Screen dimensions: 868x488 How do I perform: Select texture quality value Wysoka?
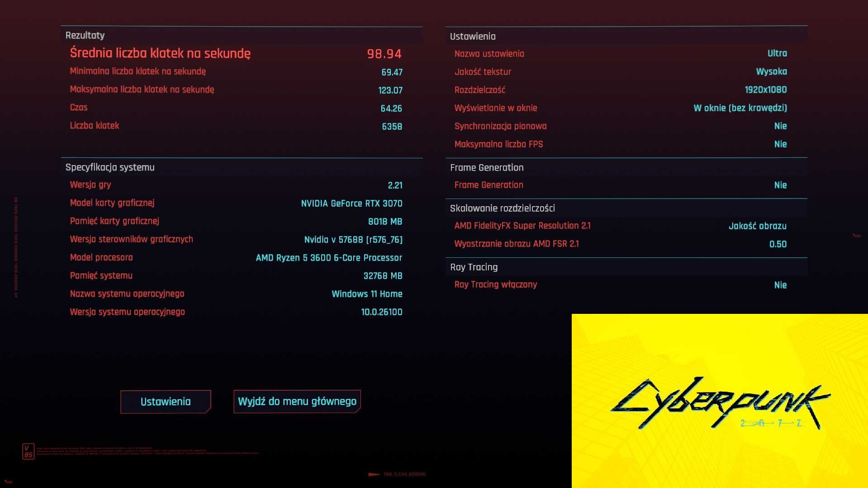tap(771, 71)
